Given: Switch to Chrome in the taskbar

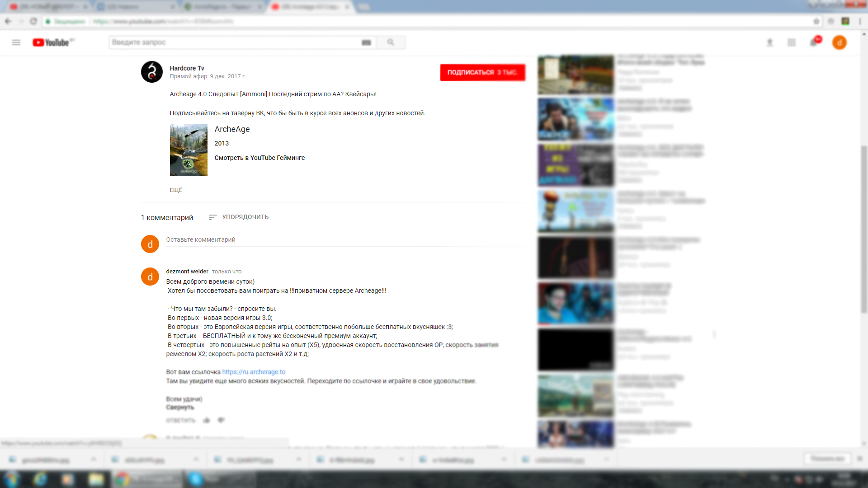Looking at the screenshot, I should point(147,479).
